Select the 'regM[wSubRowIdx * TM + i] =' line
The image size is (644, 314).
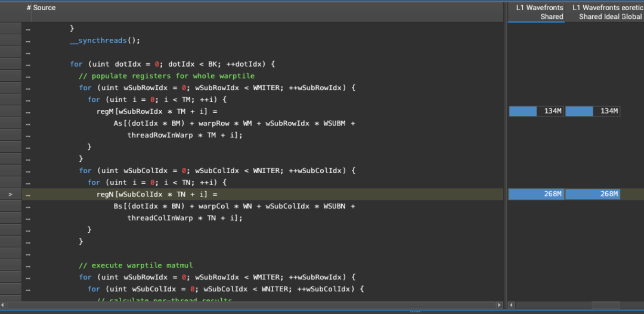[x=156, y=112]
